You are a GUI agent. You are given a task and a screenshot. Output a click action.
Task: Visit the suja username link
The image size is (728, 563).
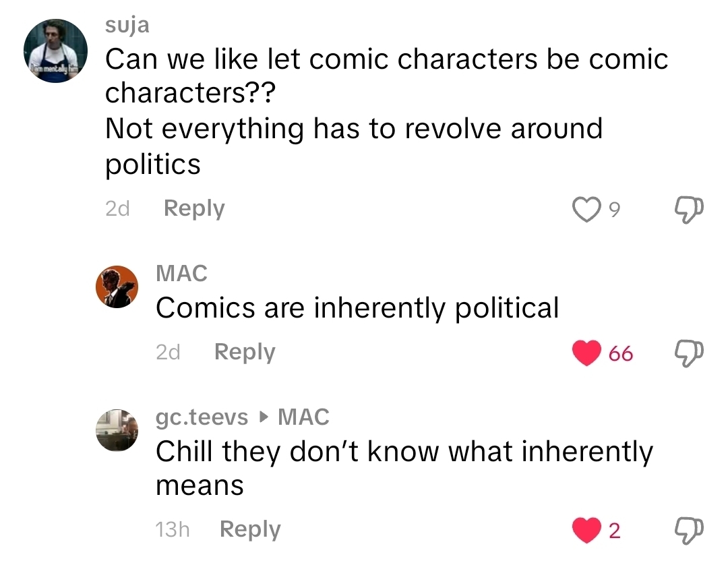point(127,26)
